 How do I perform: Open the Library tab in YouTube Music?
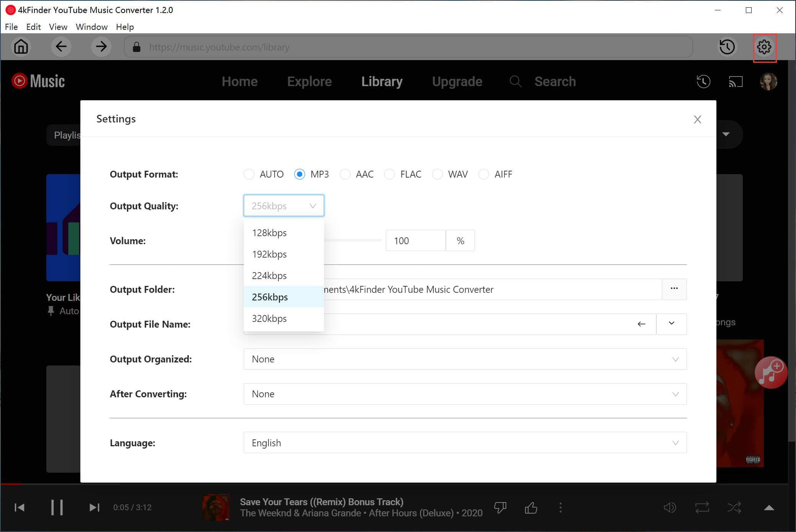tap(382, 82)
